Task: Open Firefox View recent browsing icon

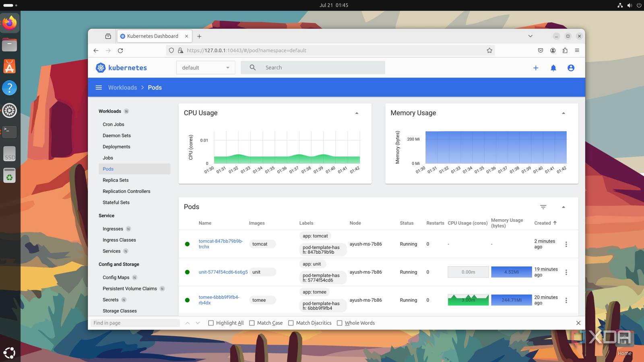Action: [x=108, y=36]
